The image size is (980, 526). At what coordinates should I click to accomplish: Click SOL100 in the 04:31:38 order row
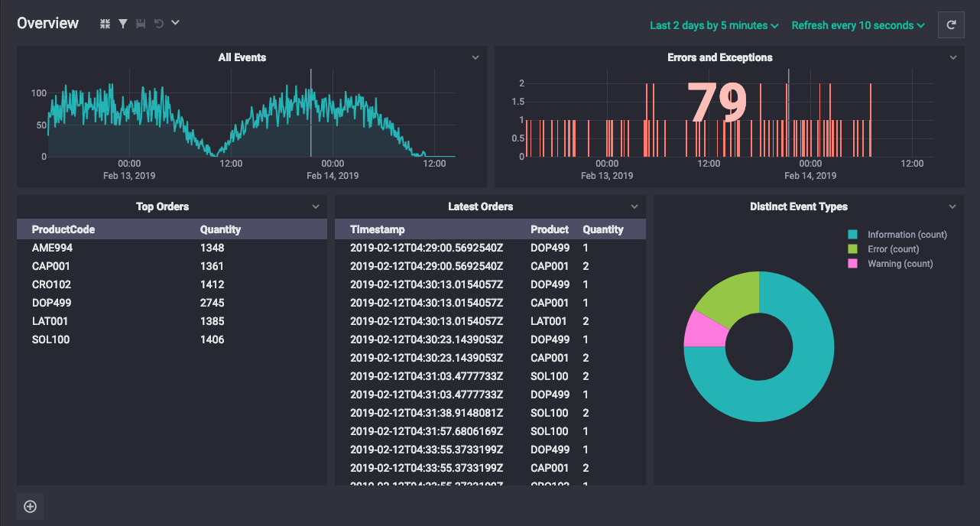(x=550, y=413)
